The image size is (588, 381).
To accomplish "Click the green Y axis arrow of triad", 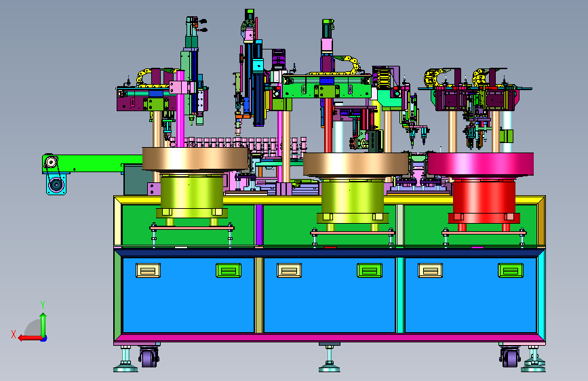I will coord(43,325).
